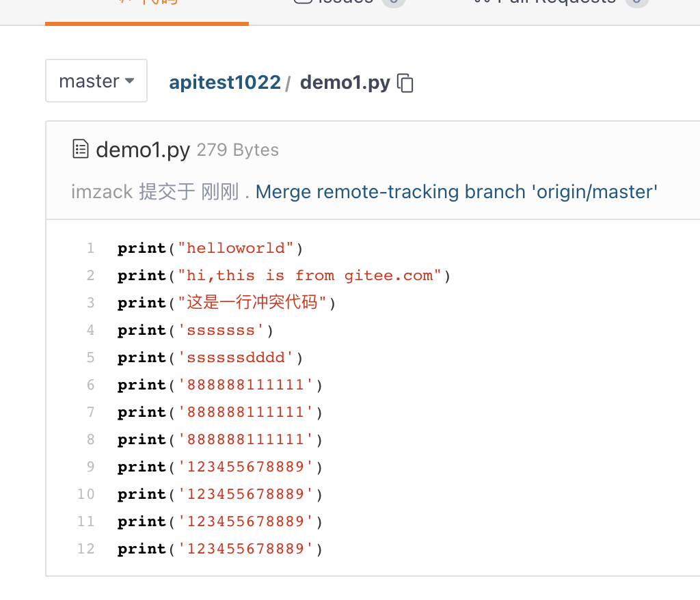The image size is (700, 600).
Task: Open the master branch dropdown
Action: coord(96,81)
